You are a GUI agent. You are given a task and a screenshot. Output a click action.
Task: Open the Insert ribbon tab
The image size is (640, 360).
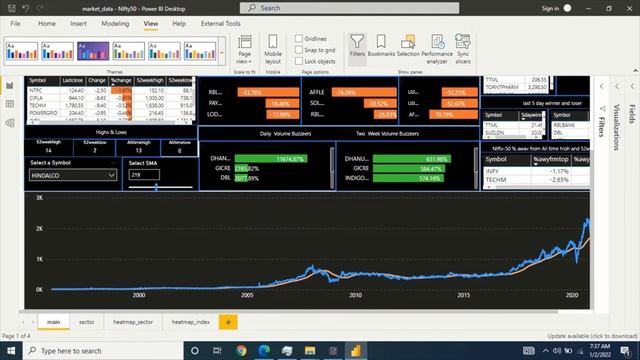(78, 24)
